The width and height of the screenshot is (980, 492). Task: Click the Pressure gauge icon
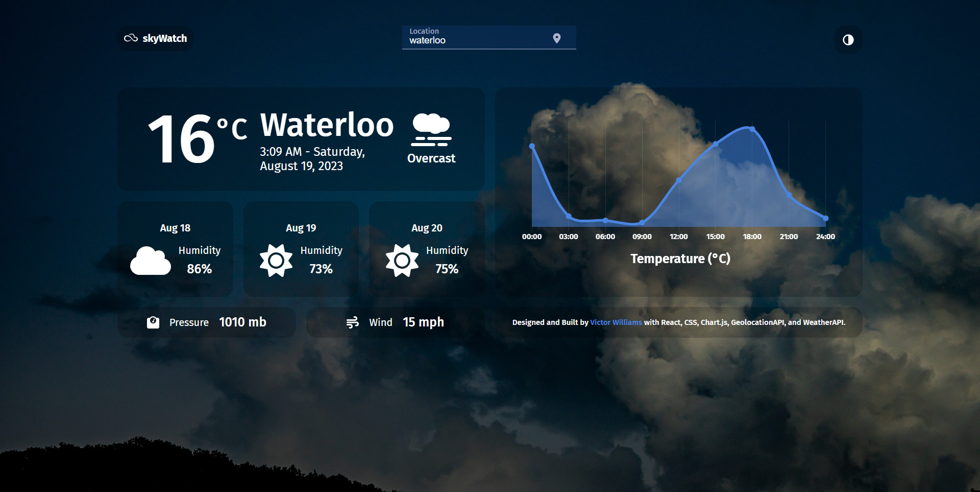(153, 322)
